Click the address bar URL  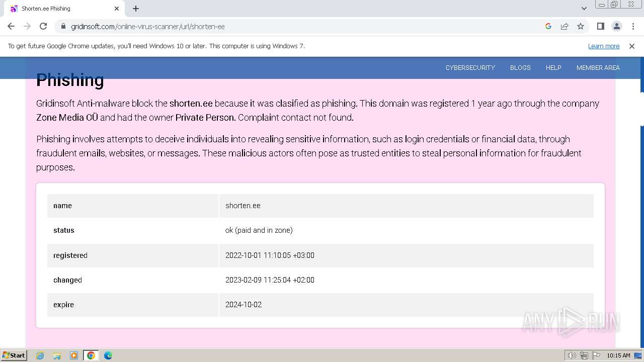click(x=148, y=26)
